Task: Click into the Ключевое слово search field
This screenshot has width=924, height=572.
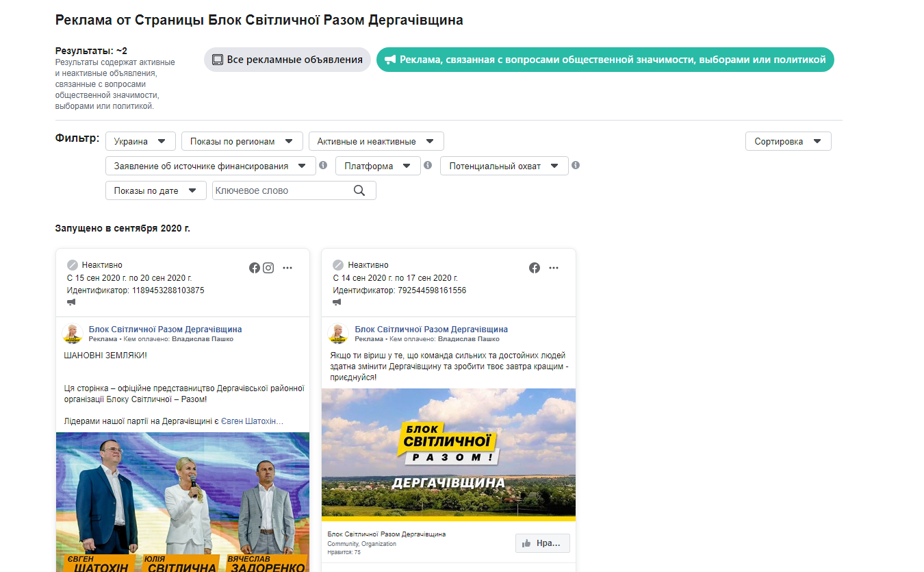Action: 281,190
